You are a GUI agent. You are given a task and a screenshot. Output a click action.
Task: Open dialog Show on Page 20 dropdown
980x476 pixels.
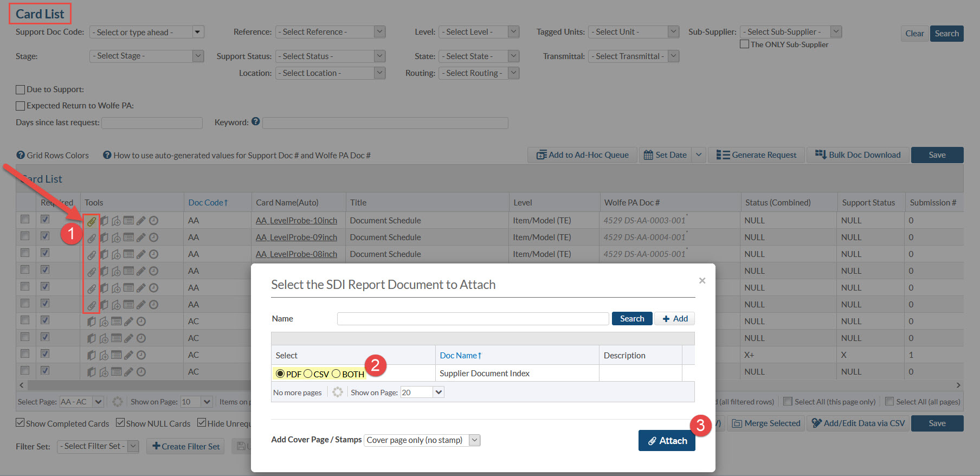422,392
